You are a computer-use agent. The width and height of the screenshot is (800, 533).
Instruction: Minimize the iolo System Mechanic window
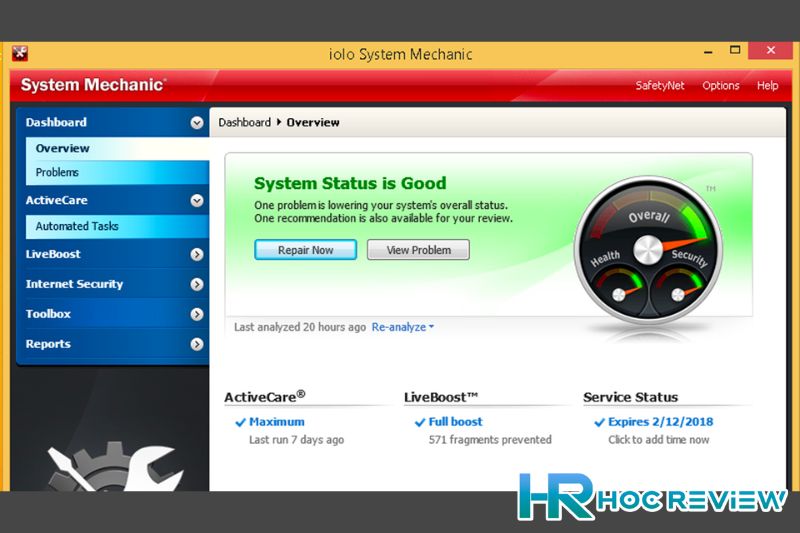708,52
